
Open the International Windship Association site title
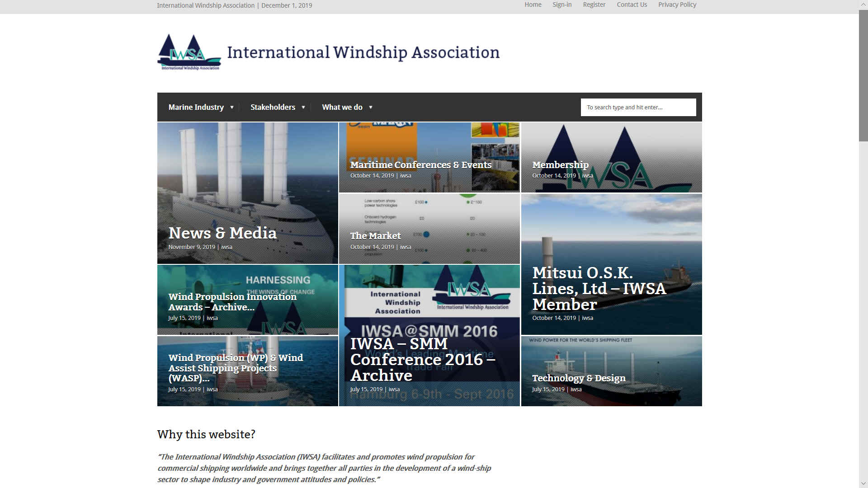pos(363,52)
